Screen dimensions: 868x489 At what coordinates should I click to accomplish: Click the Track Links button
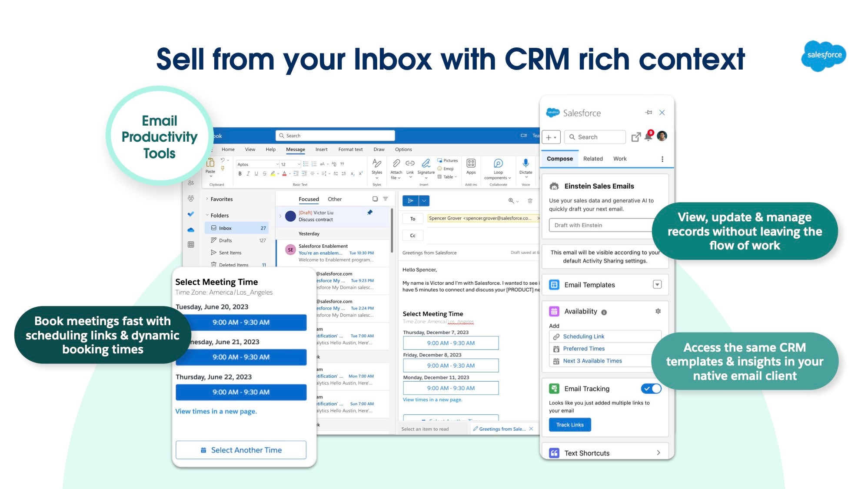click(x=569, y=425)
